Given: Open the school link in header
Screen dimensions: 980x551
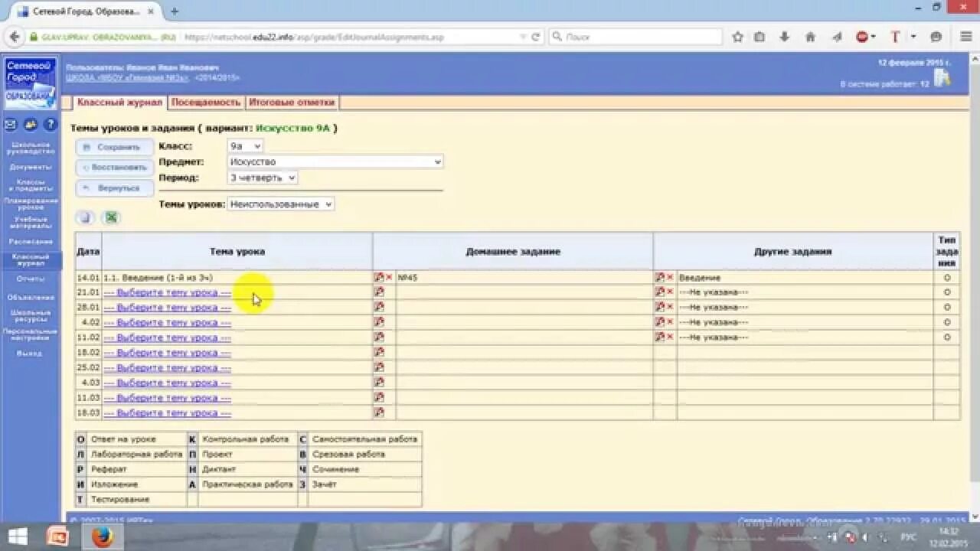Looking at the screenshot, I should click(x=128, y=77).
